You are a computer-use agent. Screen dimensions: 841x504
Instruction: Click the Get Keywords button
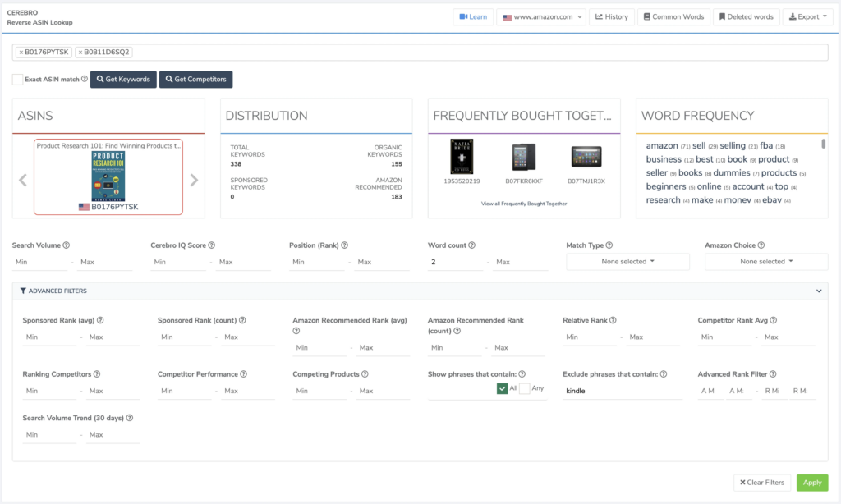click(123, 80)
